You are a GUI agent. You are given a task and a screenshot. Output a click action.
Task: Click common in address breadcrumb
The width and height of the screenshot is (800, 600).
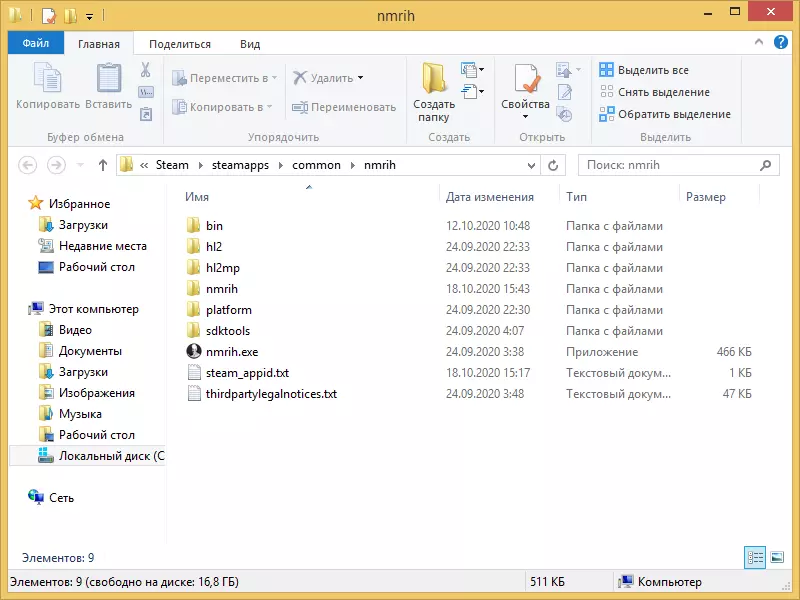(x=316, y=165)
